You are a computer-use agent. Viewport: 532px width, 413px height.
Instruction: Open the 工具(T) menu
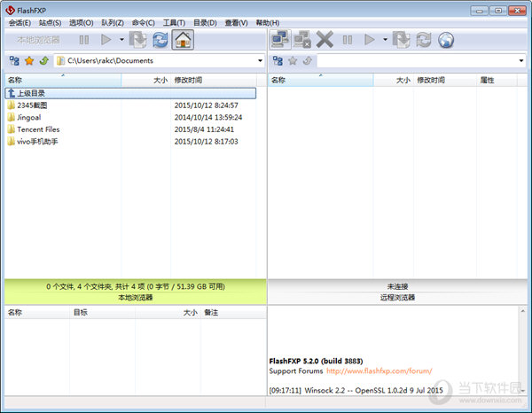pos(174,22)
